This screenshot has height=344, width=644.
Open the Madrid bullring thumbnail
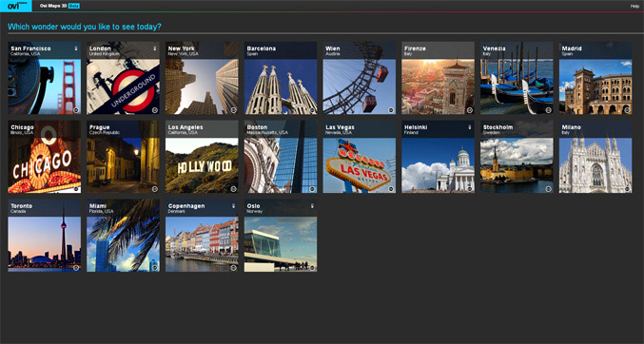click(x=595, y=78)
